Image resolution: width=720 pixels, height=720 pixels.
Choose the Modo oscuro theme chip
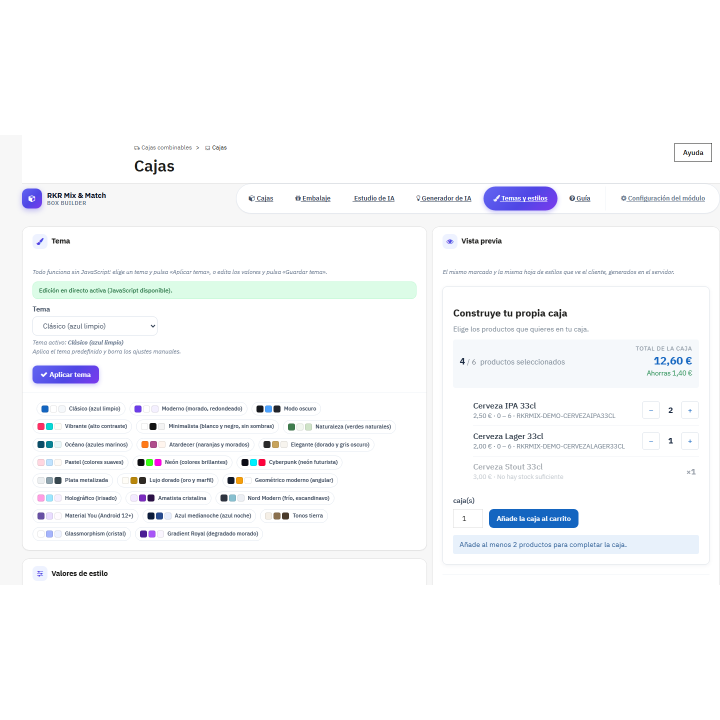(x=286, y=409)
